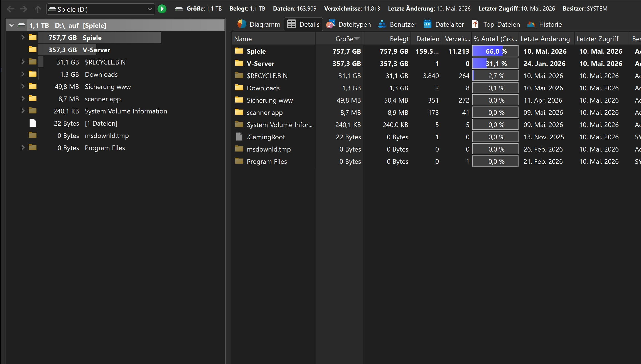Expand the Program Files tree node

(23, 147)
